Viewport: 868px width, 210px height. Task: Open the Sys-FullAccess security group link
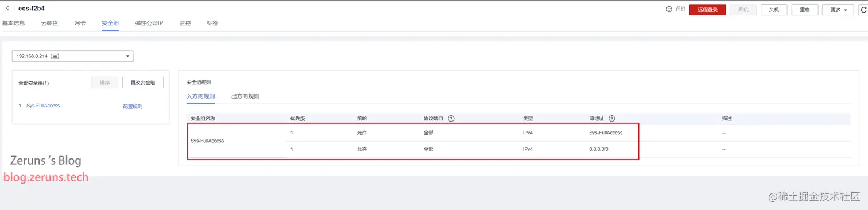[x=43, y=106]
